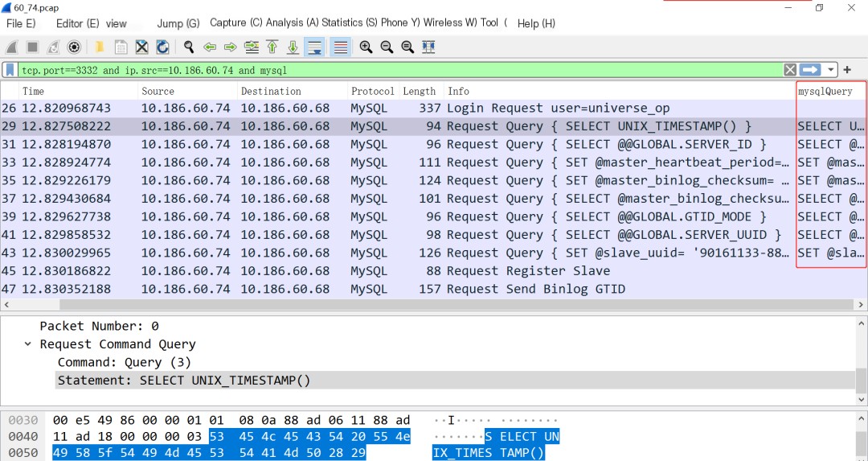
Task: Click the packet list scroll-left arrow
Action: click(6, 305)
